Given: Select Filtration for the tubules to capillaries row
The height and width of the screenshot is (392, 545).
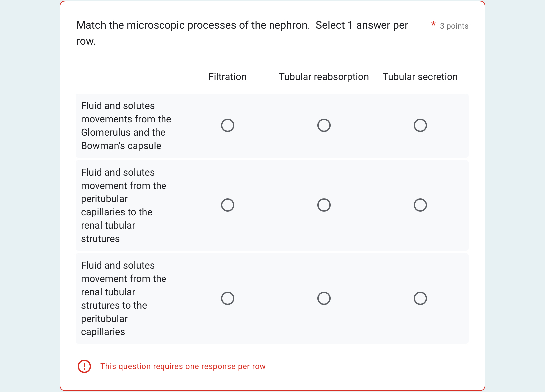Looking at the screenshot, I should 227,298.
